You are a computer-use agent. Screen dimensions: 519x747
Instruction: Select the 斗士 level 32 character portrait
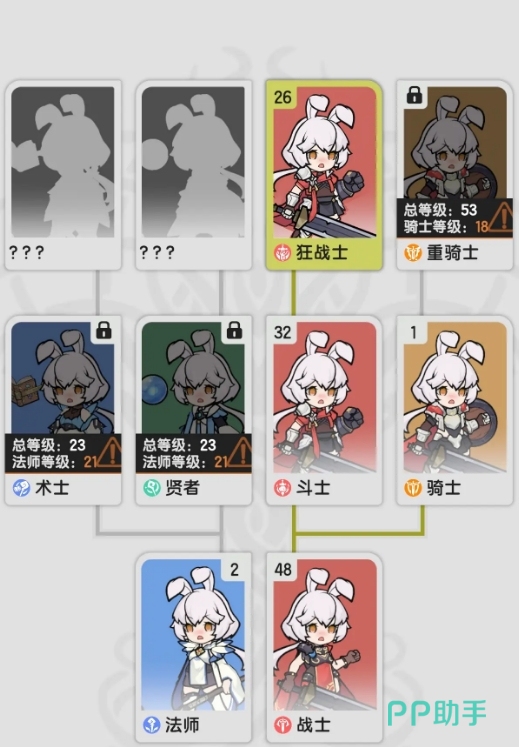tap(325, 397)
